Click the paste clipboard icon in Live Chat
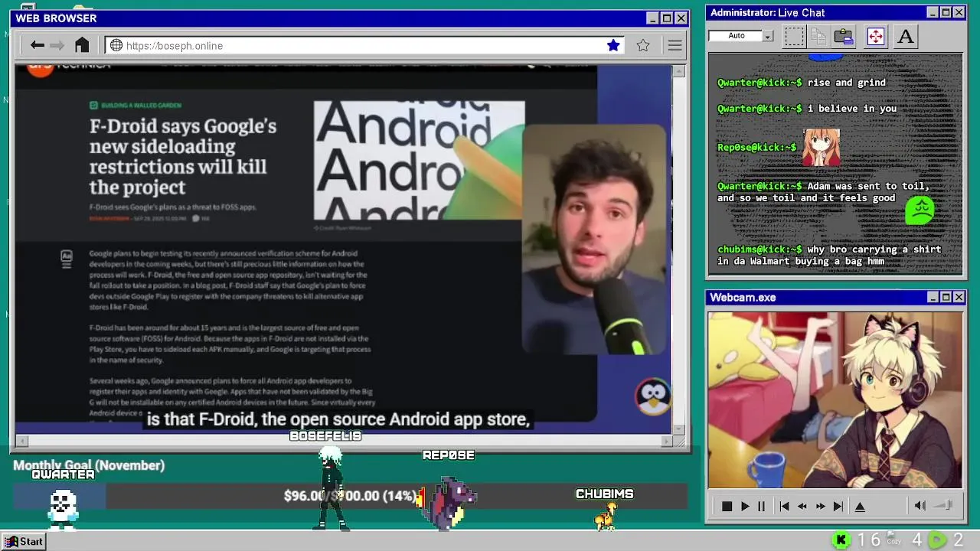Image resolution: width=980 pixels, height=551 pixels. pos(844,36)
